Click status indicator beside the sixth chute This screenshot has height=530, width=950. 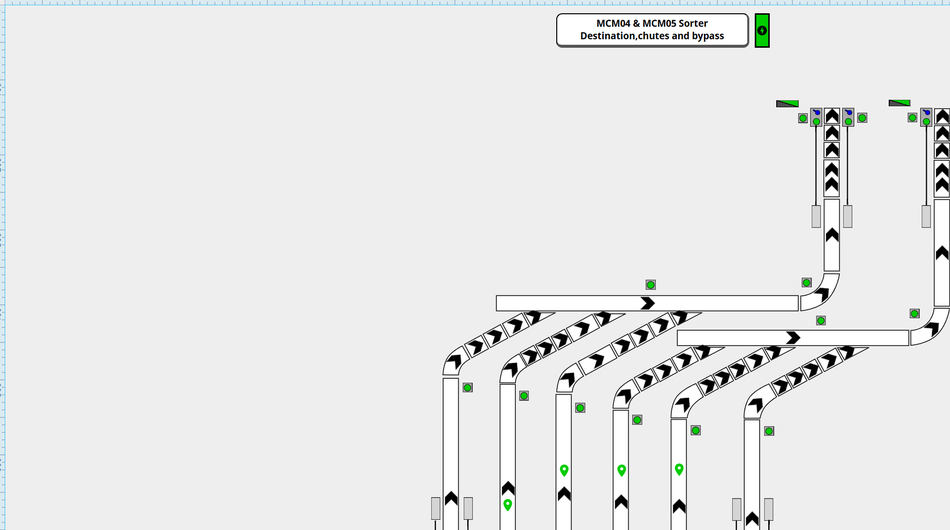(769, 431)
